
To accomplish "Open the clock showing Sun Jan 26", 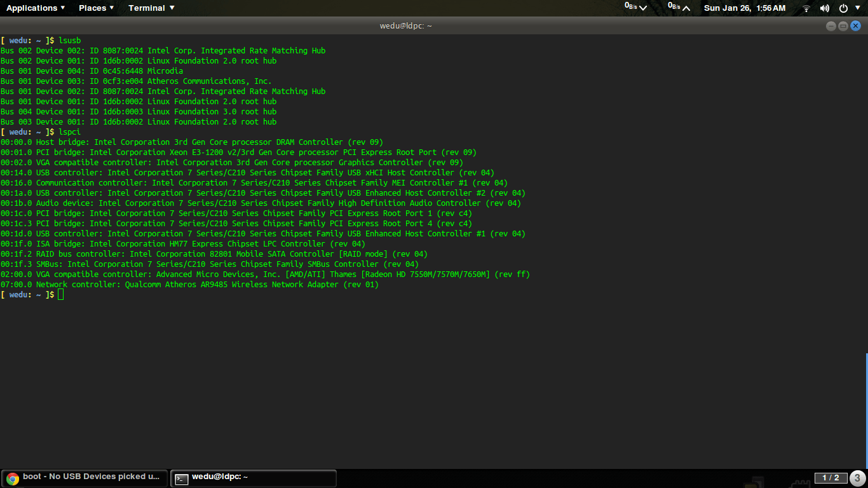I will coord(745,8).
